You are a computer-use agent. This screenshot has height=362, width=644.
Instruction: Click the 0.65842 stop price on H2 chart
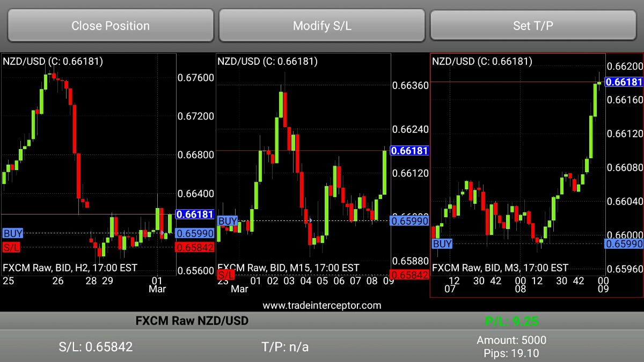195,247
